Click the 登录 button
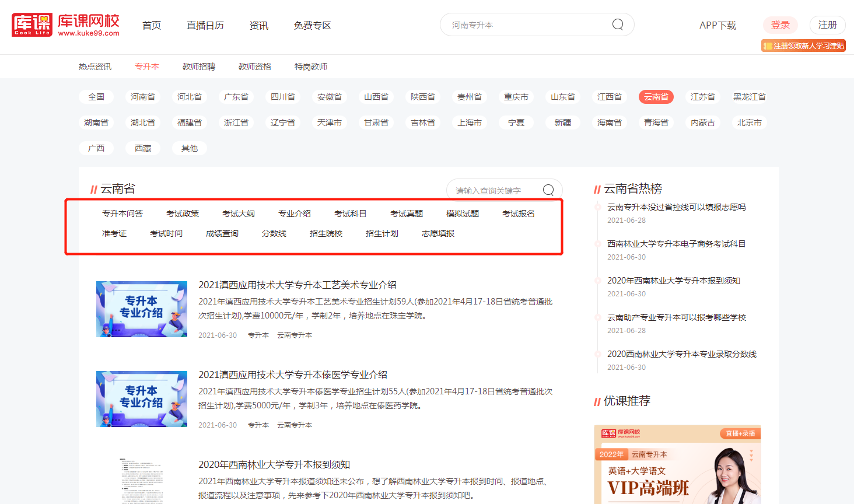 (x=780, y=25)
